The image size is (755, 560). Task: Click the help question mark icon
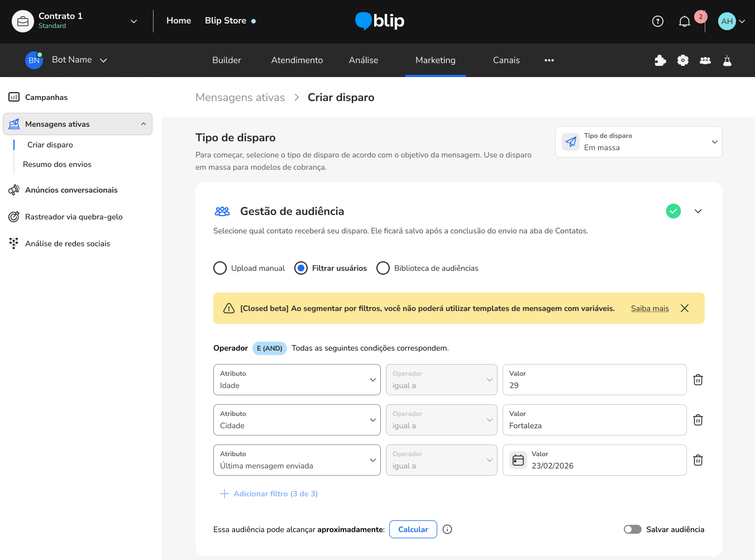(x=658, y=22)
